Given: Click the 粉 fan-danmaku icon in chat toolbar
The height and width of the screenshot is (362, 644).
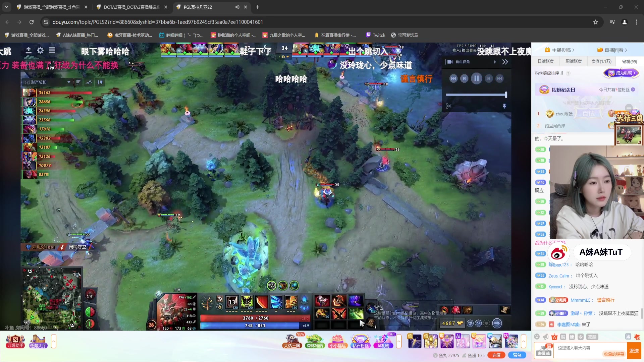Looking at the screenshot, I should [563, 337].
